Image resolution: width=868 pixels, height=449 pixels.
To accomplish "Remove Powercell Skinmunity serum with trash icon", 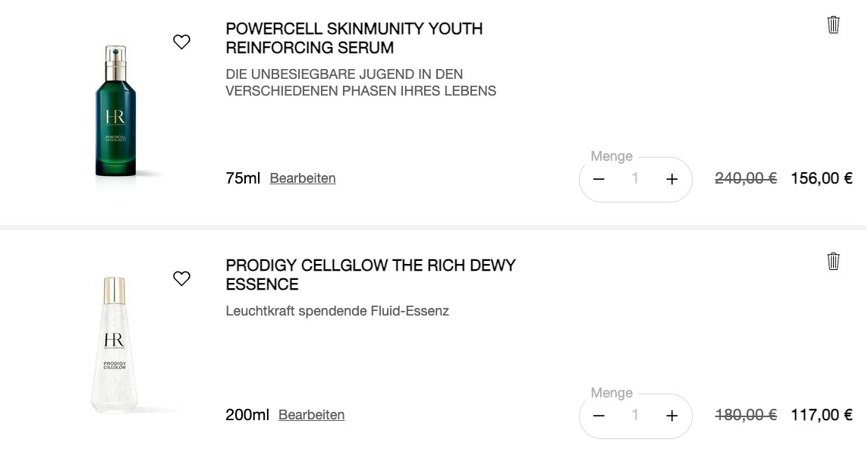I will 833,25.
